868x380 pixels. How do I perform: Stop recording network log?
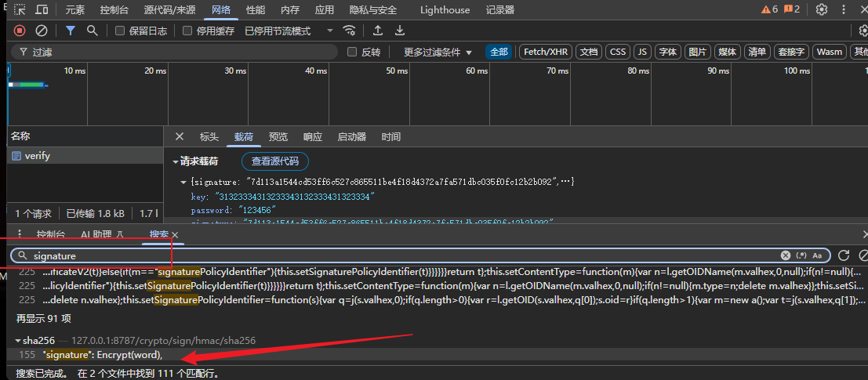point(20,31)
